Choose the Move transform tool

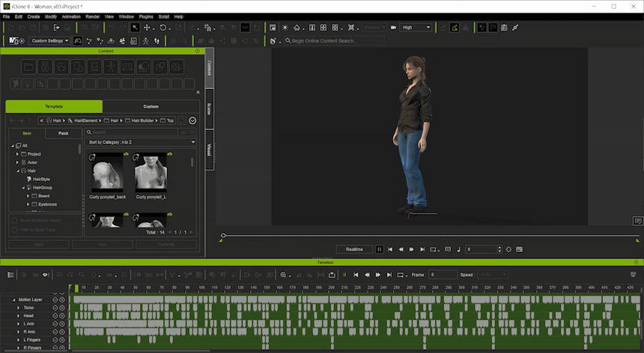coord(148,28)
